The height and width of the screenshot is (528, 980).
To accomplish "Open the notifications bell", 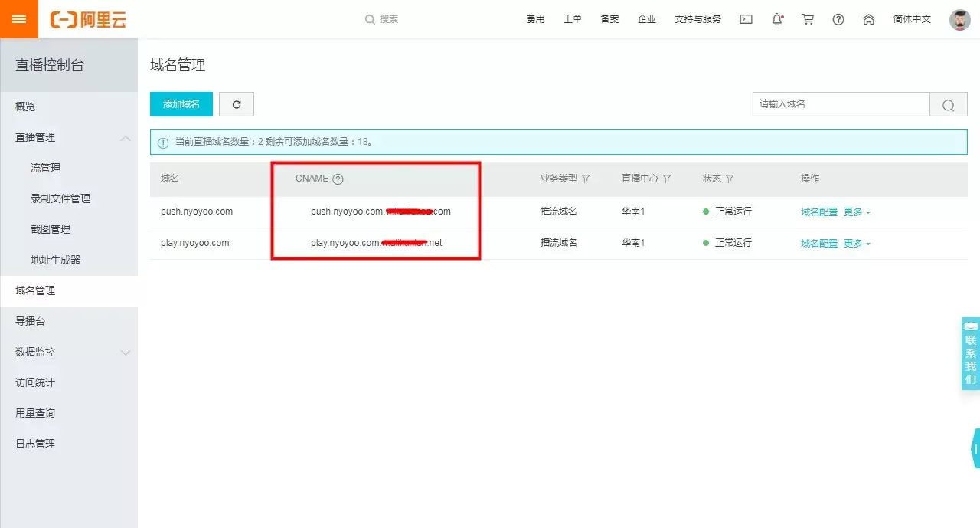I will click(777, 19).
